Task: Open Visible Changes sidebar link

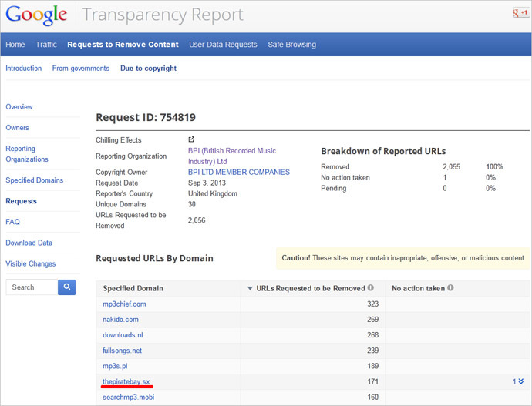Action: point(31,263)
